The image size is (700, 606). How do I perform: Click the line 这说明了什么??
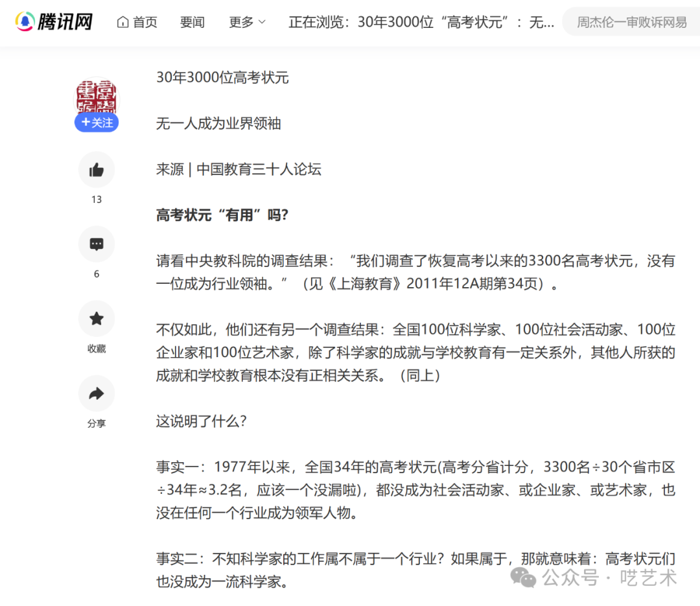(x=201, y=421)
